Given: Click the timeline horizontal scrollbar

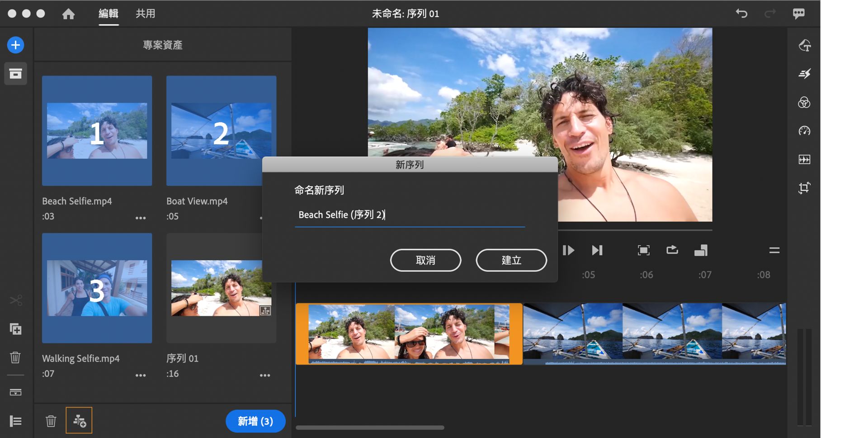Looking at the screenshot, I should pyautogui.click(x=370, y=427).
